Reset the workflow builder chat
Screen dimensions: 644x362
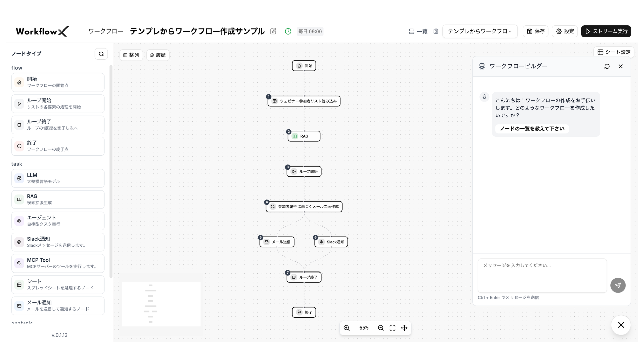(607, 66)
